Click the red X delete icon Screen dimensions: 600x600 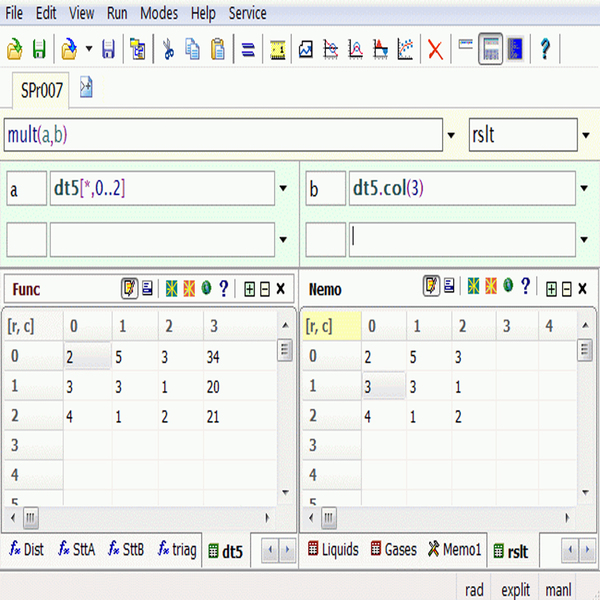pos(435,49)
